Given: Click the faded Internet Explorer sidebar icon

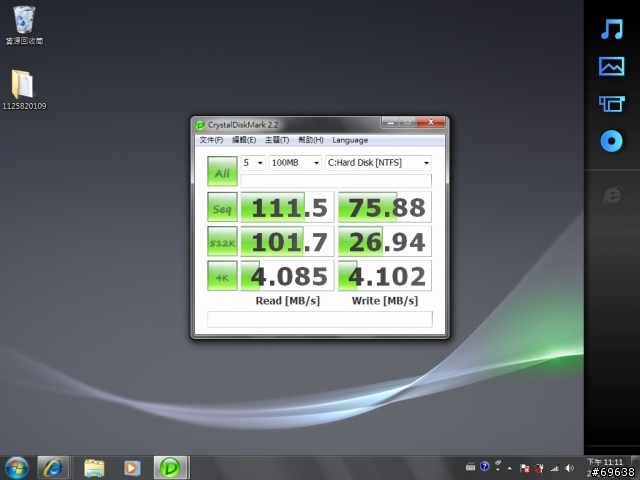Looking at the screenshot, I should click(x=612, y=196).
